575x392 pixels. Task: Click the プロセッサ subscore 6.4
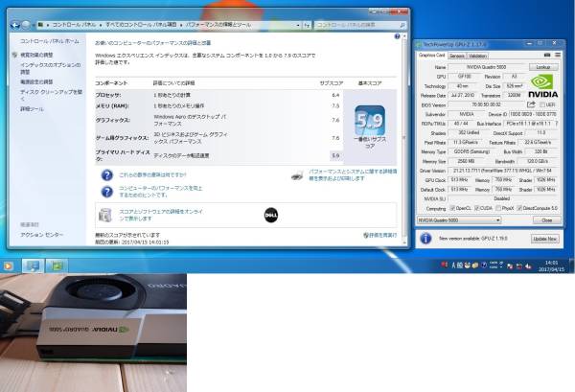coord(335,95)
